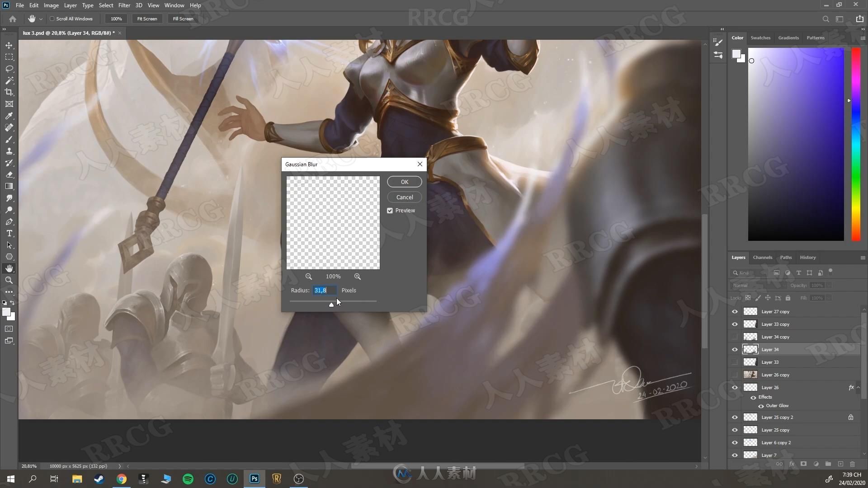Open the Image menu
The image size is (868, 488).
click(x=51, y=5)
